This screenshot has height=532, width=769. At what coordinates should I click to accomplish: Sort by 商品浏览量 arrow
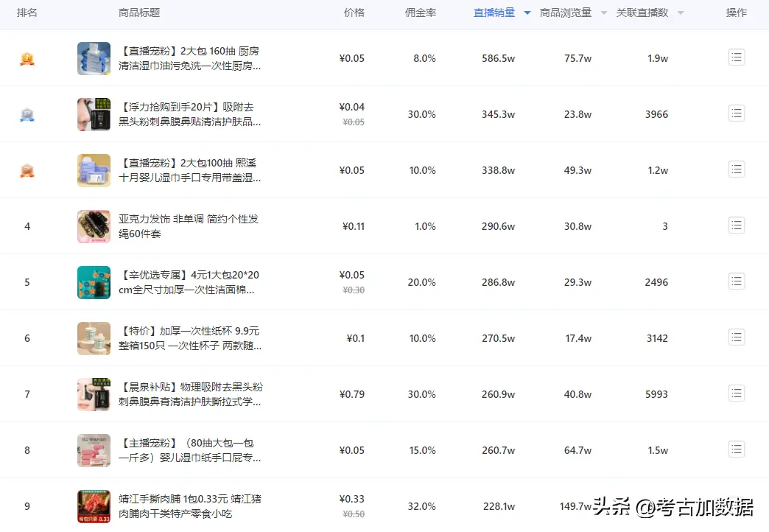[604, 13]
